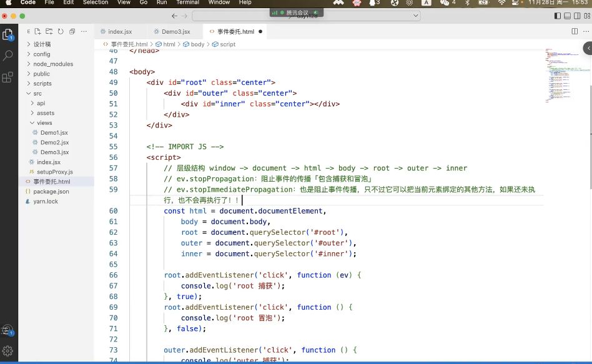Toggle the bottom panel visibility

(567, 16)
